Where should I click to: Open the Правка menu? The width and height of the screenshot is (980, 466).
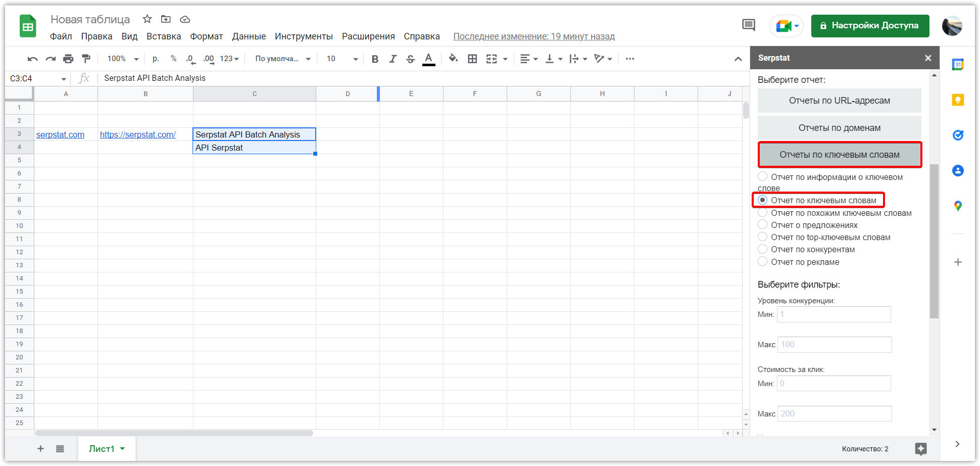point(96,36)
